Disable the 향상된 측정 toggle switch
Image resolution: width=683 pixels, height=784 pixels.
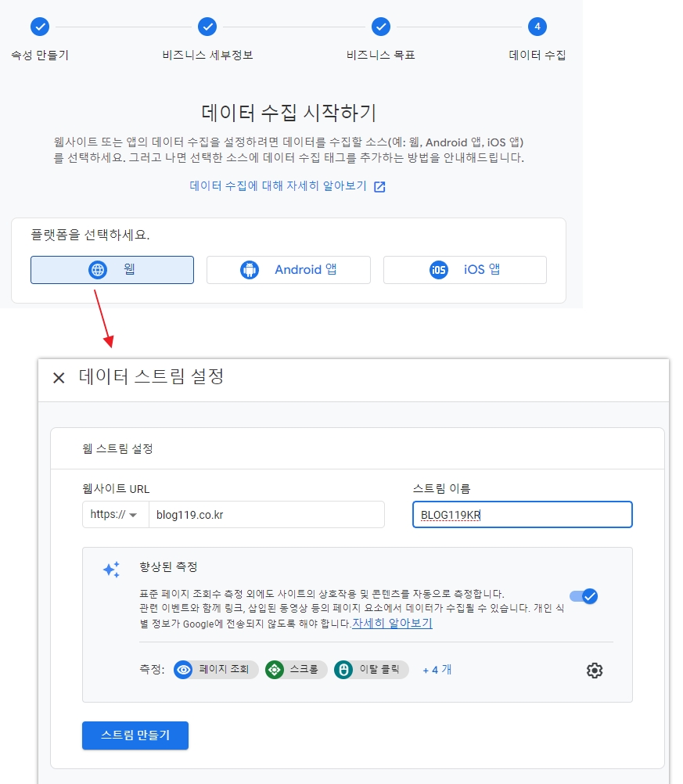coord(583,596)
